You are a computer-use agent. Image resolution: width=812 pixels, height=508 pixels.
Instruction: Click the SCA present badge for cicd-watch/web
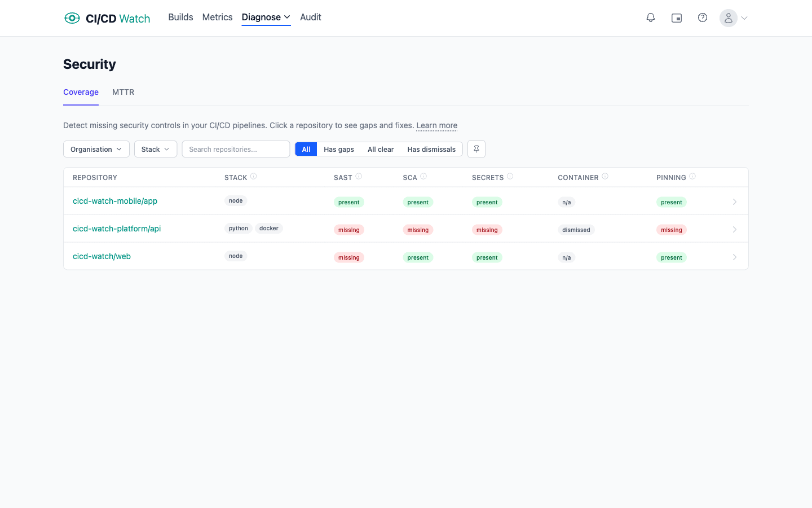(418, 257)
